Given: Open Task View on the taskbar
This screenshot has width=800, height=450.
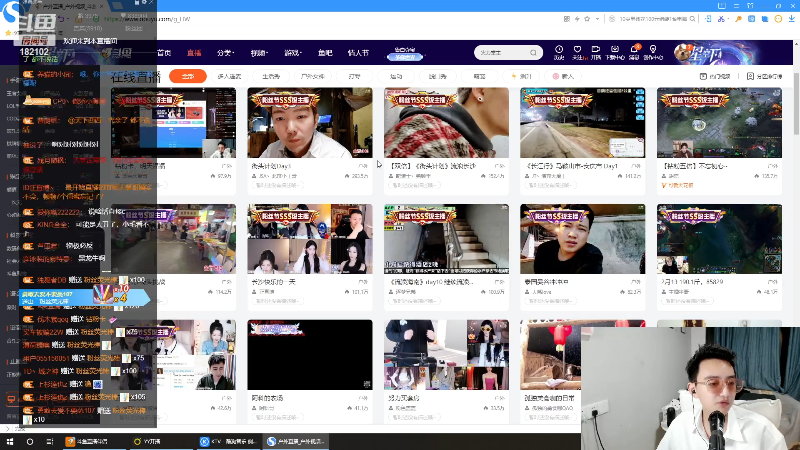Looking at the screenshot, I should coord(49,441).
